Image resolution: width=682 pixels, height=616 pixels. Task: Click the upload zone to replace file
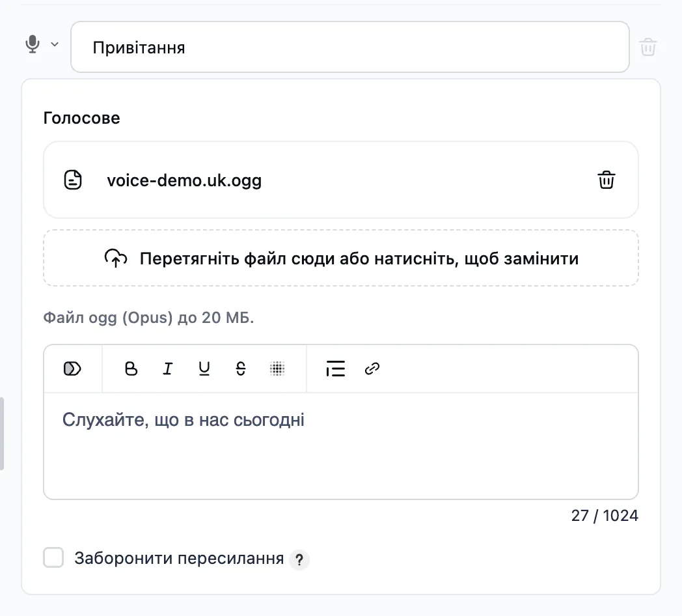341,258
